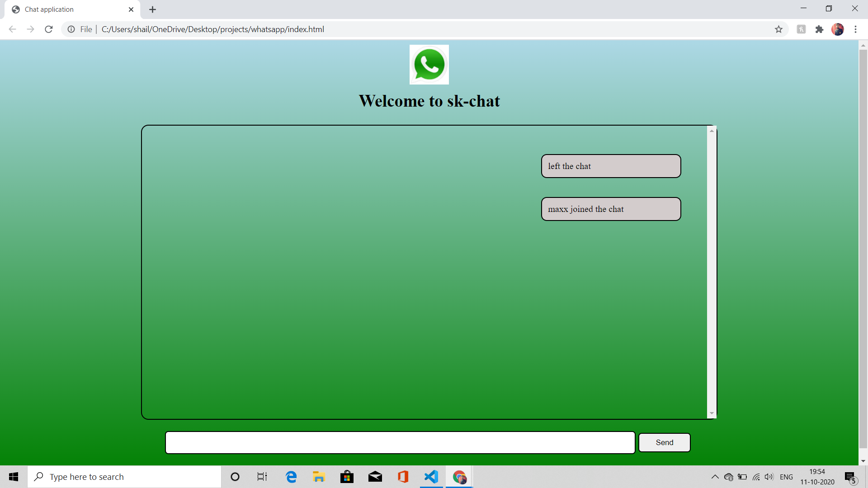
Task: Open the Windows Start menu
Action: click(13, 476)
